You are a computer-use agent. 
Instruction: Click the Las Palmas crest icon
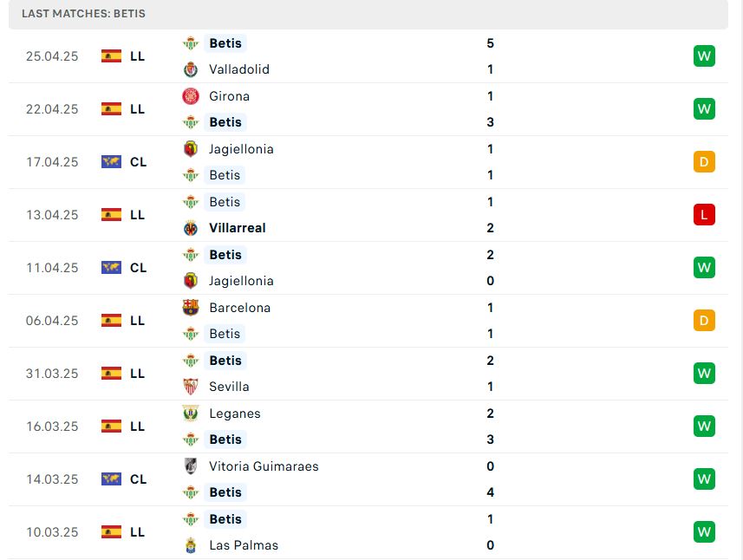point(191,545)
